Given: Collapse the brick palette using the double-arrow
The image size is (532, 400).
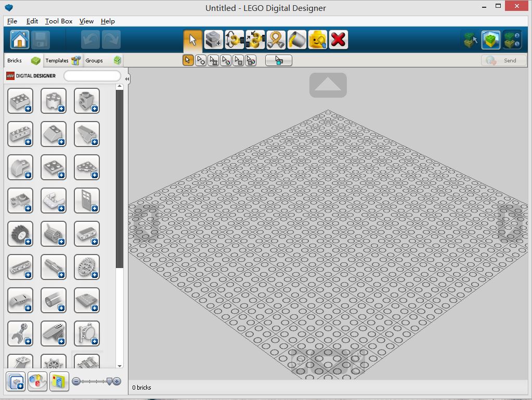Looking at the screenshot, I should tap(126, 78).
